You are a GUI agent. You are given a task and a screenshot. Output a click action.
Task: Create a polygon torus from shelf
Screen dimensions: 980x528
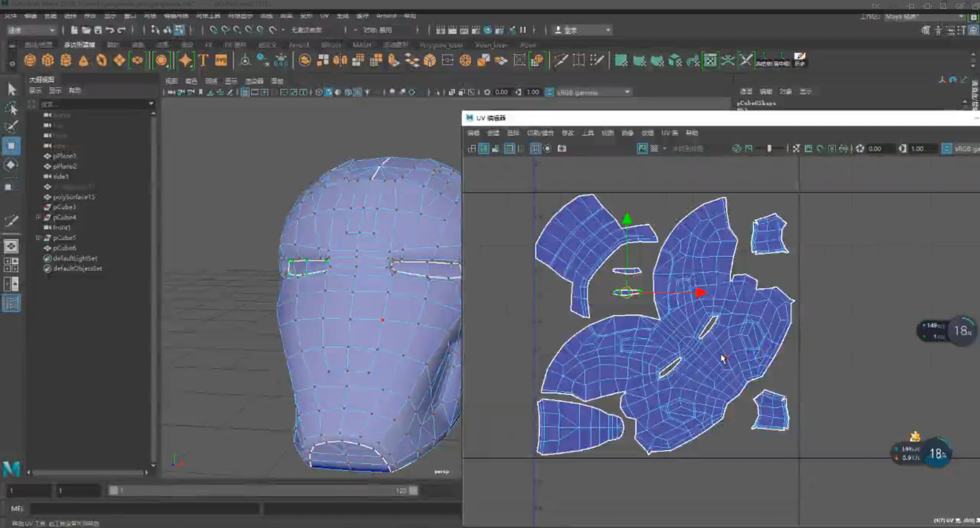pyautogui.click(x=101, y=60)
